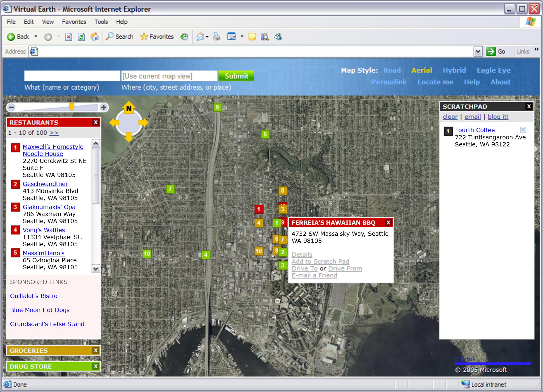
Task: Open the Edit menu
Action: [x=29, y=22]
